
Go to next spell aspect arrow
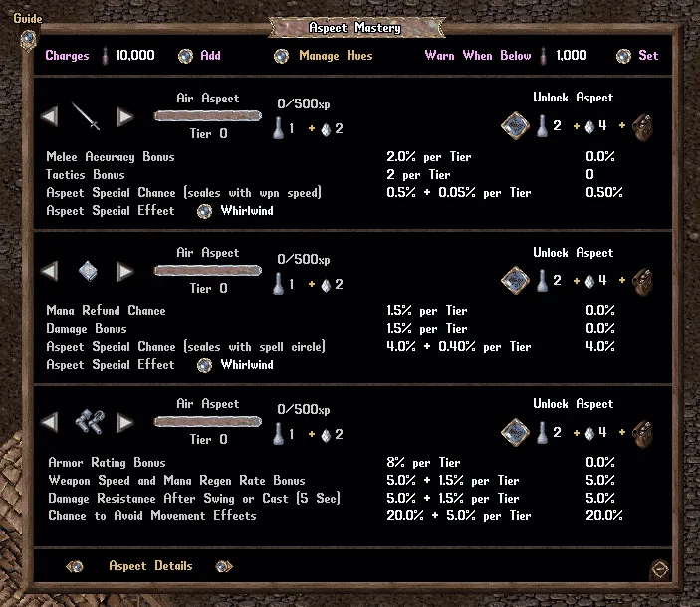pyautogui.click(x=125, y=272)
